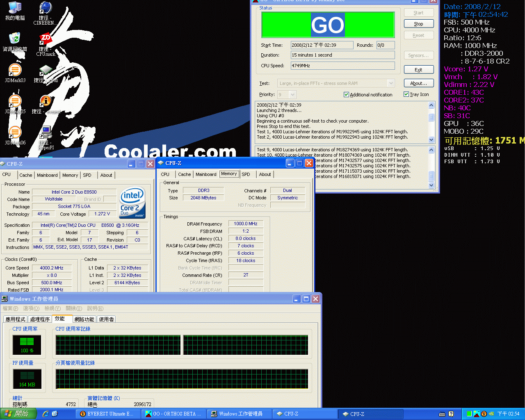The width and height of the screenshot is (525, 420).
Task: Open the About tab in front CPU-Z window
Action: click(265, 174)
